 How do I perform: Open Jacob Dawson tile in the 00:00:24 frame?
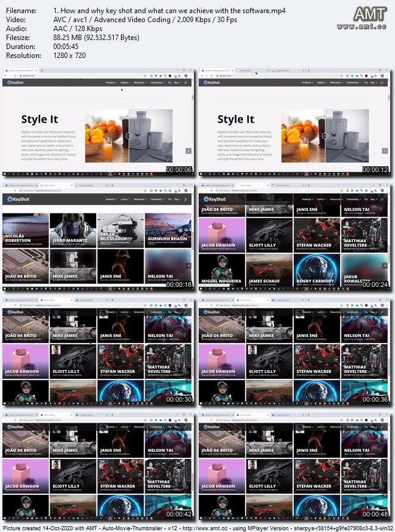point(222,235)
